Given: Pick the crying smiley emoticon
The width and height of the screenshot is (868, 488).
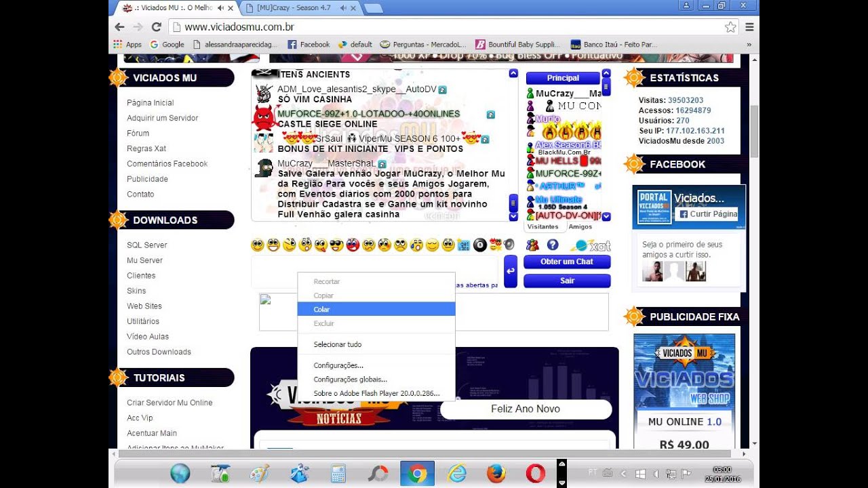Looking at the screenshot, I should click(x=416, y=245).
